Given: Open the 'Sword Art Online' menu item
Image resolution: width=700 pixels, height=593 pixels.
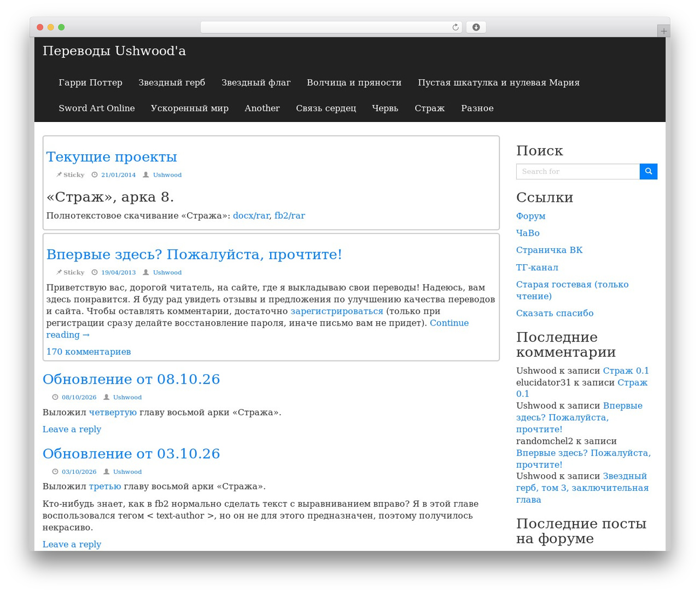Looking at the screenshot, I should point(97,108).
